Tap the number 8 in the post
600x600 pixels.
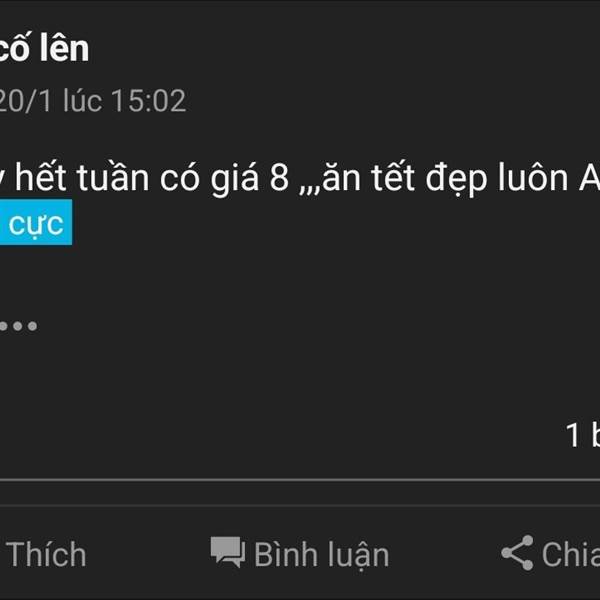pyautogui.click(x=279, y=178)
